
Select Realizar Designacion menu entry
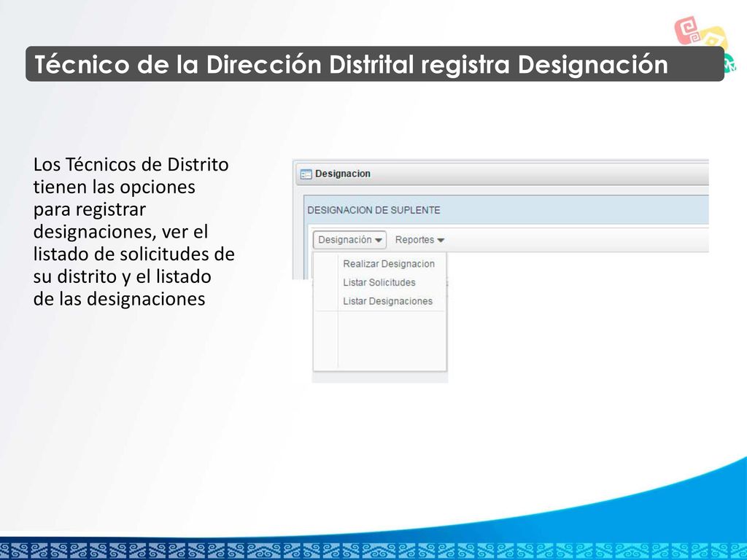pyautogui.click(x=389, y=264)
